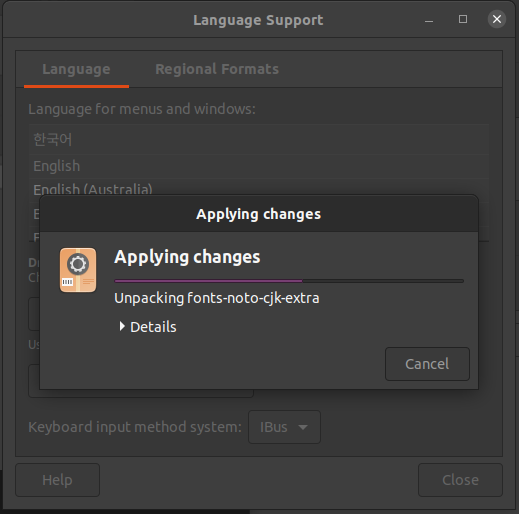Select 한국어 in the language list
The height and width of the screenshot is (514, 519).
click(x=259, y=139)
